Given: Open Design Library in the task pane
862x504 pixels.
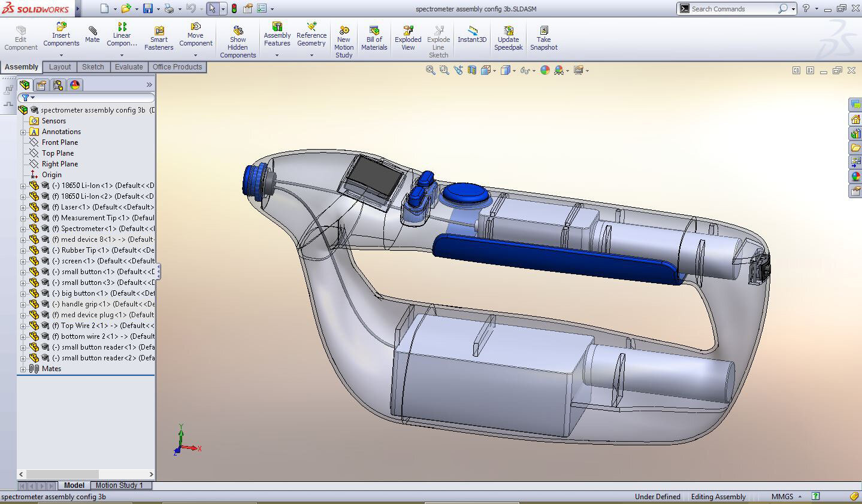Looking at the screenshot, I should click(x=855, y=133).
